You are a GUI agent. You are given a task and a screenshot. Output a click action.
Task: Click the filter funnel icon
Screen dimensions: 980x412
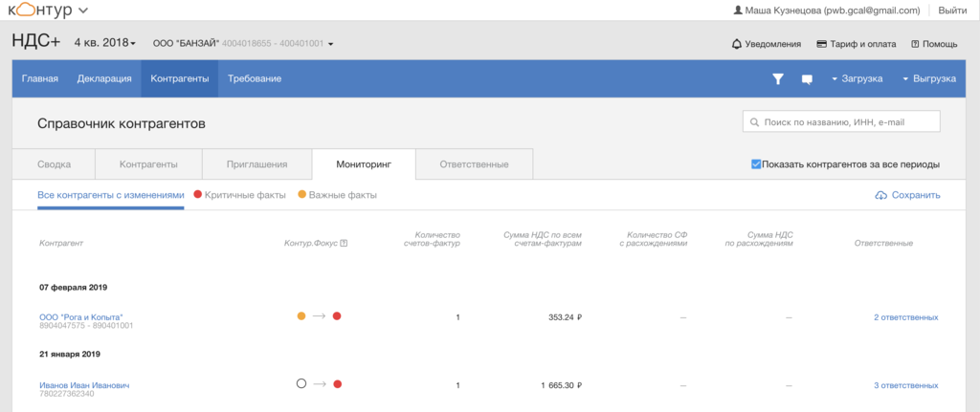point(777,78)
